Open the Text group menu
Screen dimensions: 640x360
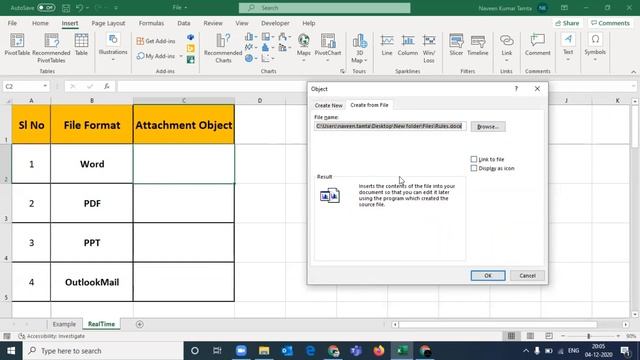[568, 48]
